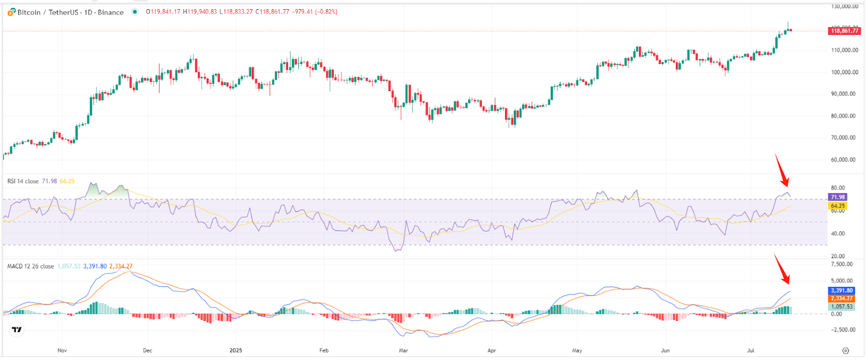Screen dimensions: 868x360
Task: Click the 110,000.00 price scale label
Action: pos(845,50)
